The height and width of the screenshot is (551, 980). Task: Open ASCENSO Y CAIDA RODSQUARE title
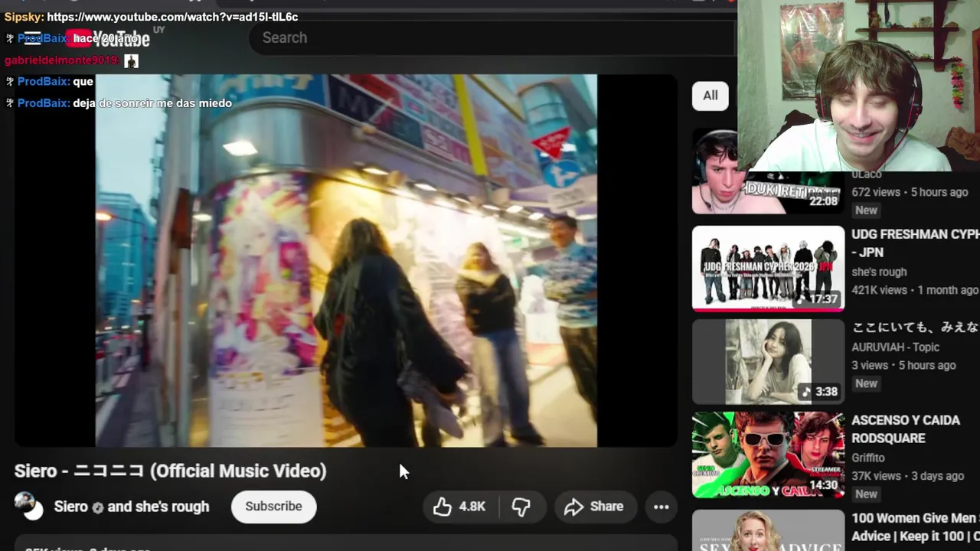click(x=906, y=429)
